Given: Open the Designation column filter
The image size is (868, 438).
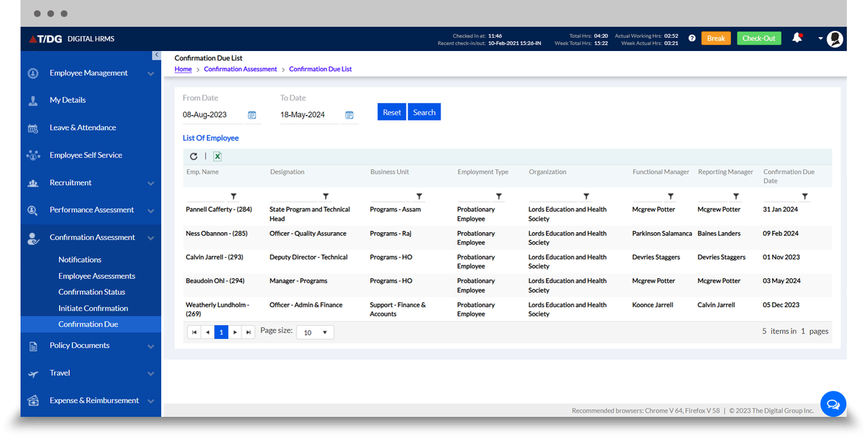Looking at the screenshot, I should [x=325, y=197].
